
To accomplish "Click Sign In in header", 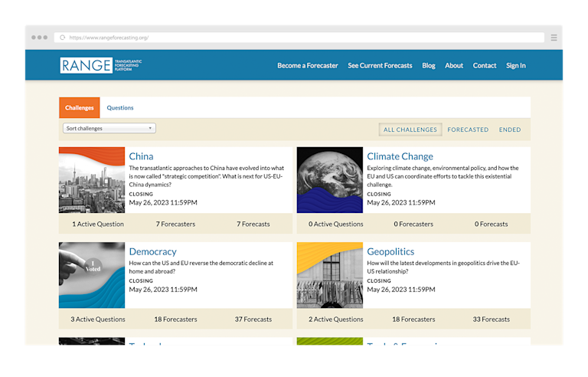I will [x=515, y=65].
